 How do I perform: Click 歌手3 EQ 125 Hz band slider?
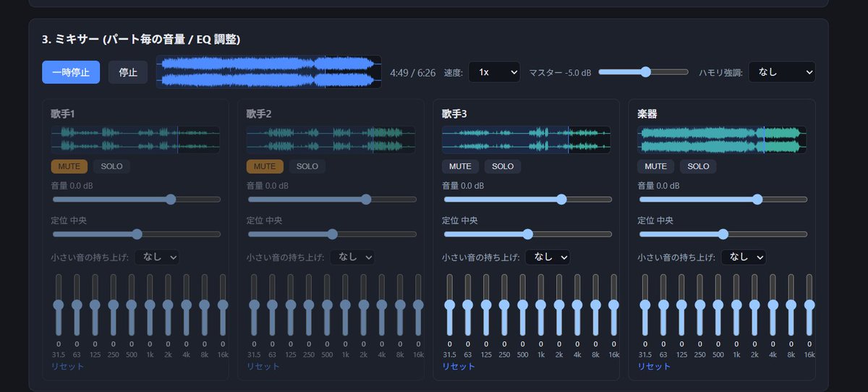pyautogui.click(x=486, y=305)
